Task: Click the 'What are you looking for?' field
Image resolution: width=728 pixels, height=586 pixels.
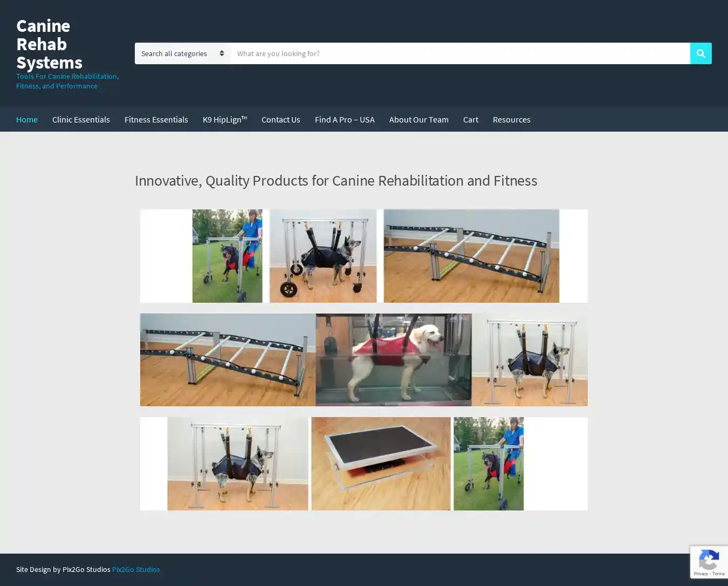Action: tap(459, 53)
